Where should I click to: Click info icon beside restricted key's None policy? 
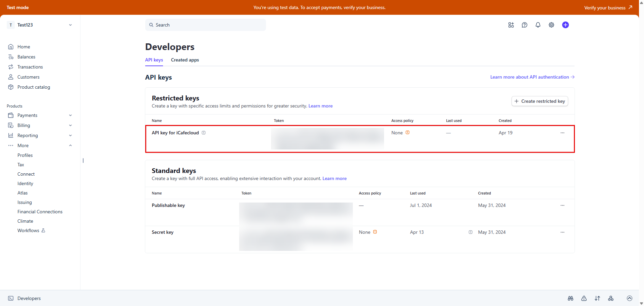pyautogui.click(x=408, y=133)
